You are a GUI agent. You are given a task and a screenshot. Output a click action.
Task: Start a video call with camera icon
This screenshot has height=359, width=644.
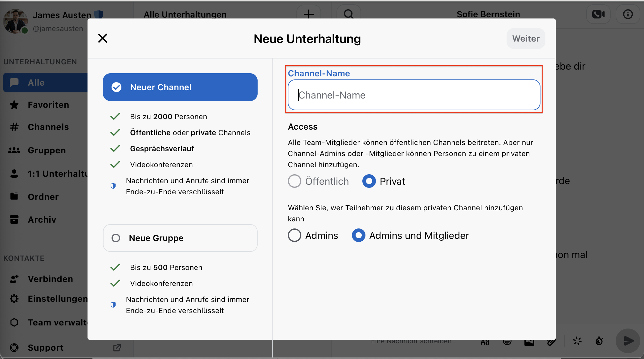click(598, 14)
